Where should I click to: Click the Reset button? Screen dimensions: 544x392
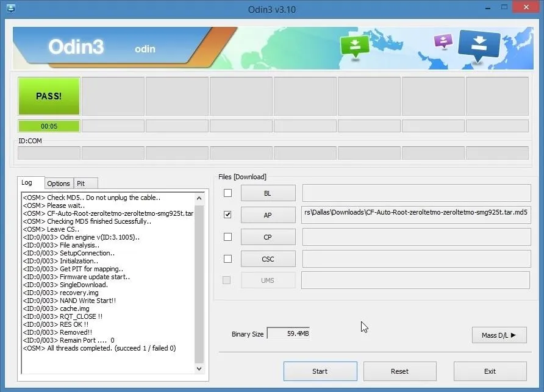pos(399,371)
